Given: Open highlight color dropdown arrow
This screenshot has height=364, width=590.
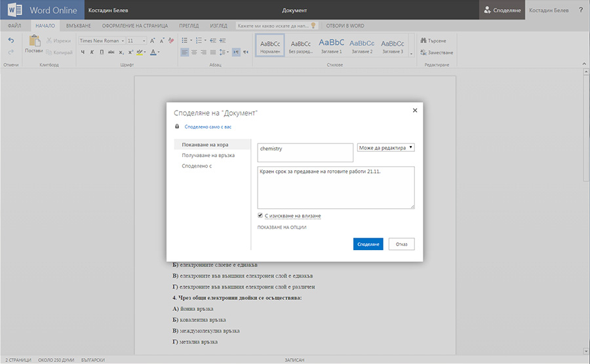Looking at the screenshot, I should coord(146,52).
